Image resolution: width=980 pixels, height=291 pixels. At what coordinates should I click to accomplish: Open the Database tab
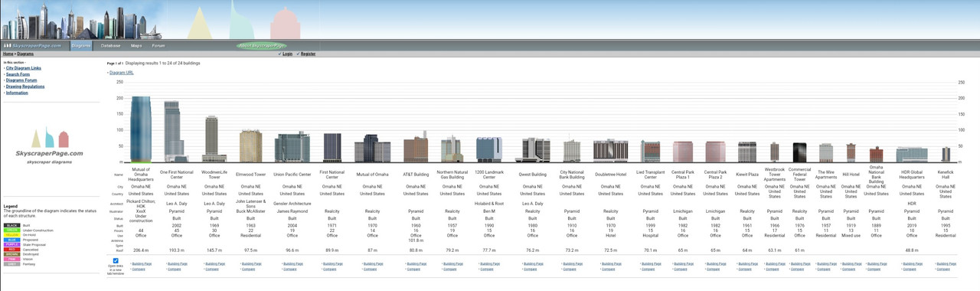pos(111,45)
